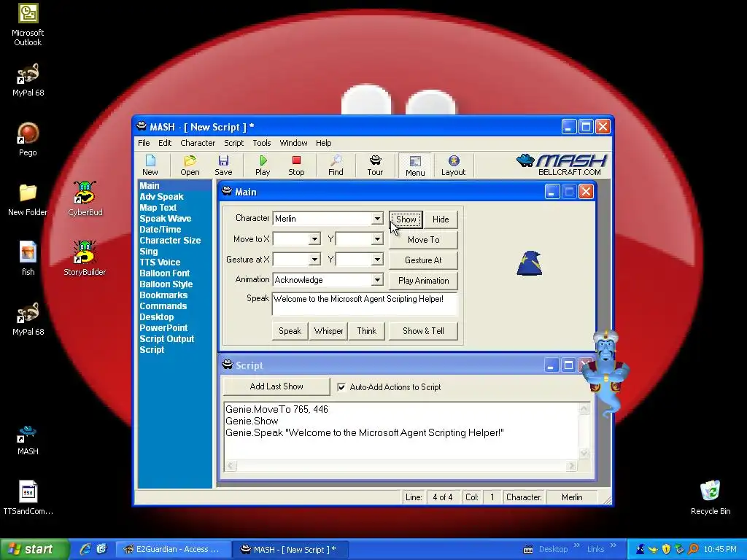
Task: Select the top MyPal 68 desktop icon
Action: click(28, 80)
